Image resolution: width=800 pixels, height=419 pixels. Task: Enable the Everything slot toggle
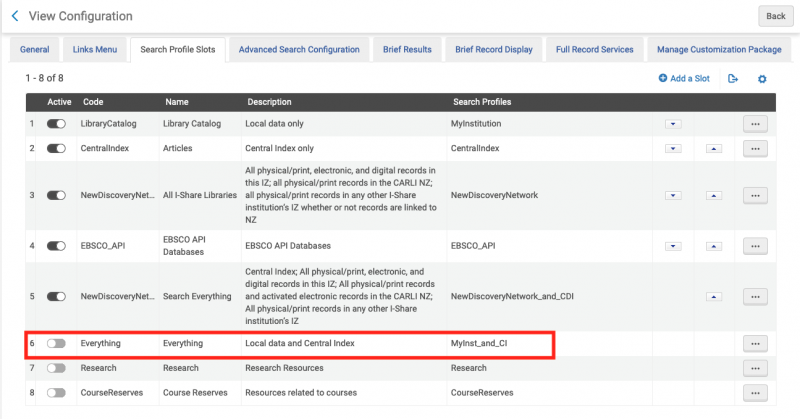pos(56,343)
